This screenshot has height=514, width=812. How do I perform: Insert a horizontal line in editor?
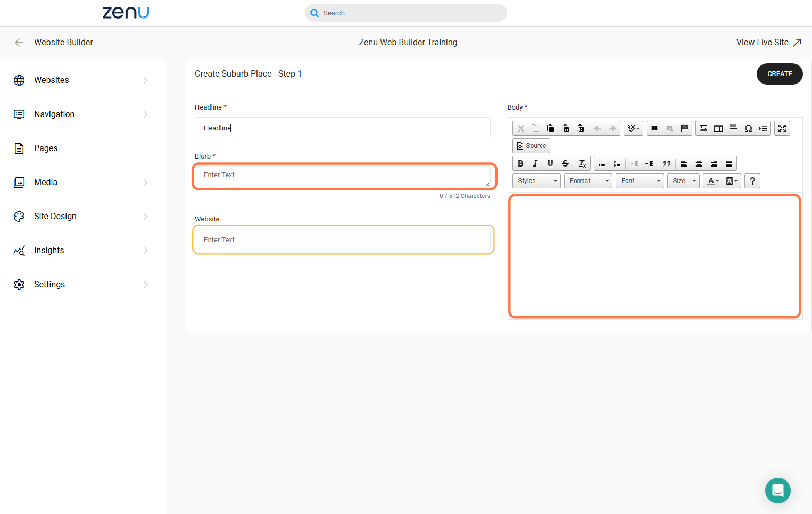click(x=733, y=128)
